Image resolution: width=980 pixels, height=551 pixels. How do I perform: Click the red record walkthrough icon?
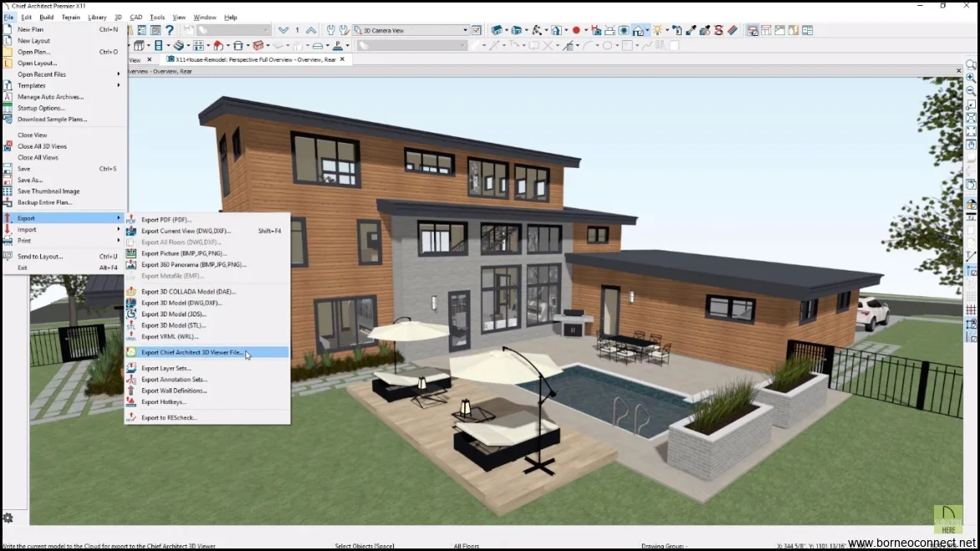[575, 30]
